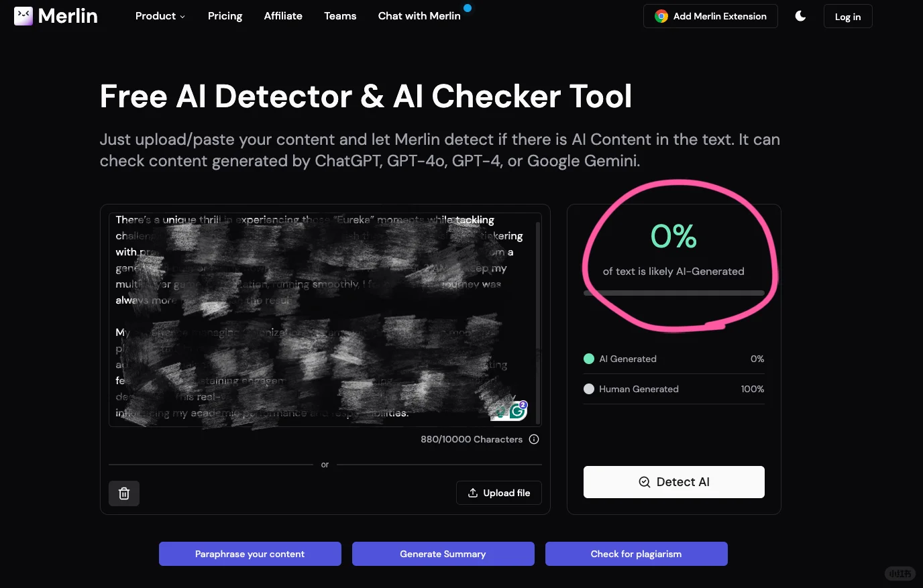Click inside the content text area
This screenshot has height=588, width=923.
click(x=325, y=319)
